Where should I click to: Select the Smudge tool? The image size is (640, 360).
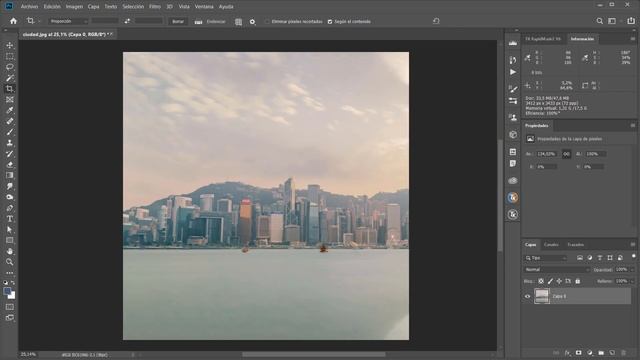(x=10, y=186)
